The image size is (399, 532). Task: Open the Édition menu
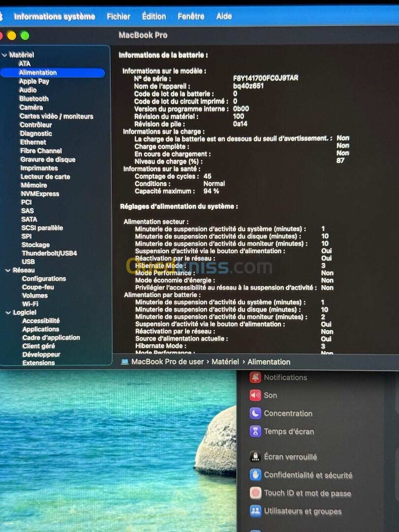[154, 16]
